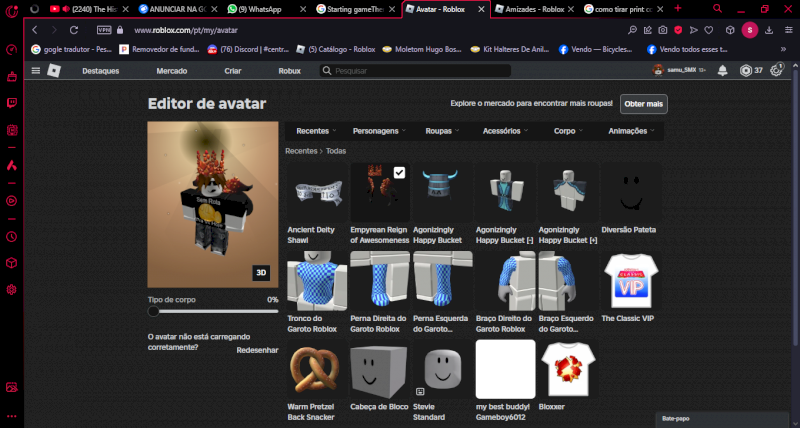Open Roblox settings gear icon
800x428 pixels.
(x=776, y=70)
